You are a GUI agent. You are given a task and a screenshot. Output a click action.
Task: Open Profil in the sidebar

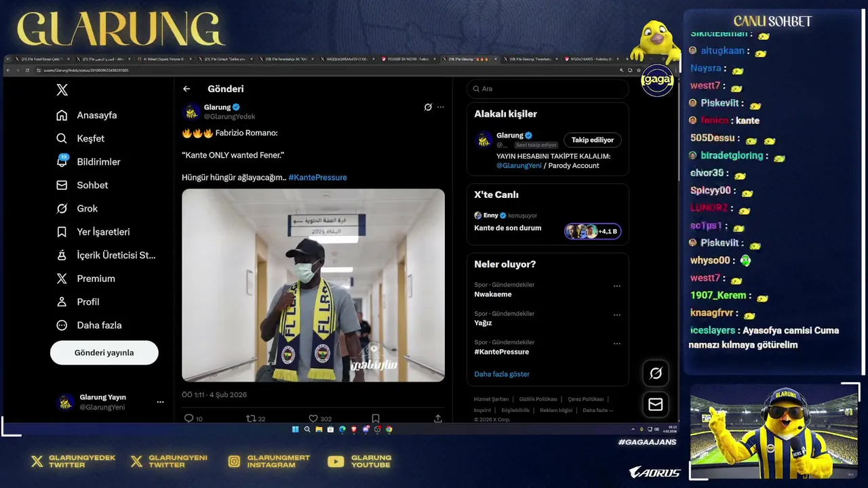tap(77, 302)
